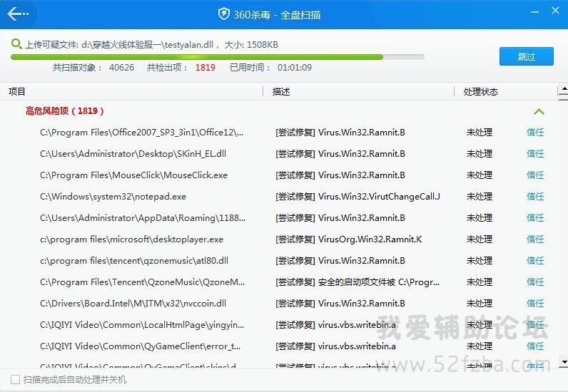Enable 扫描完成后自动处理并关机 checkbox
The height and width of the screenshot is (392, 568).
tap(15, 380)
